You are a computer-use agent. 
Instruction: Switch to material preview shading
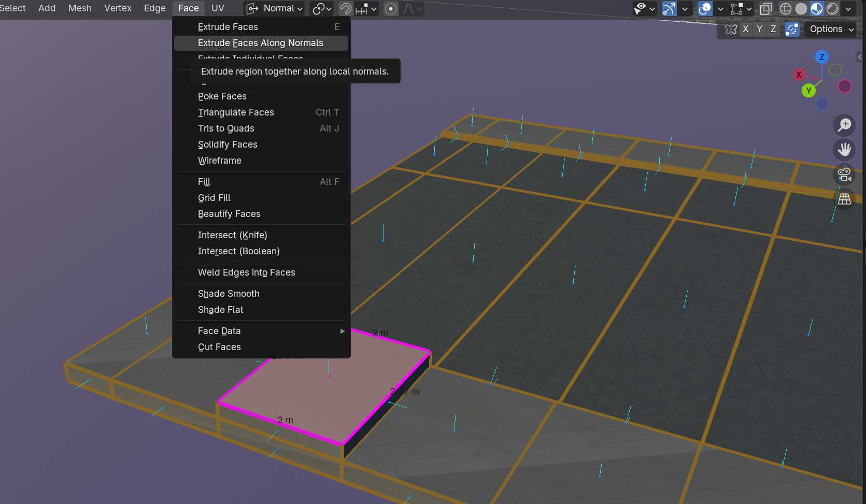(x=817, y=8)
